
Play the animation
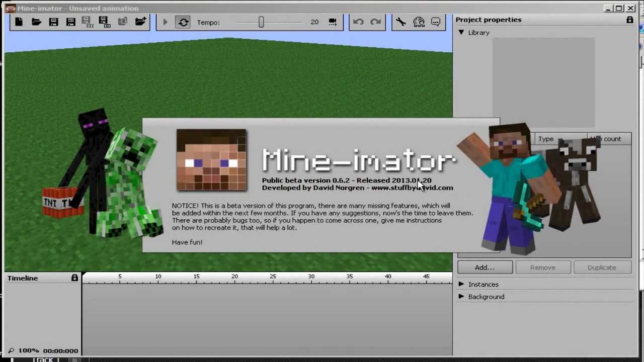click(x=165, y=22)
